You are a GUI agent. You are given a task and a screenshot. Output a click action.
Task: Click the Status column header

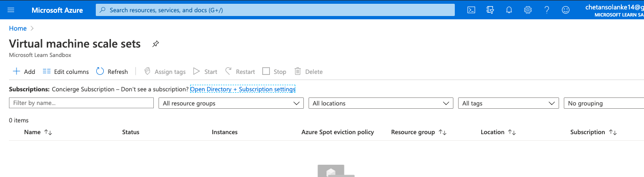click(x=131, y=132)
